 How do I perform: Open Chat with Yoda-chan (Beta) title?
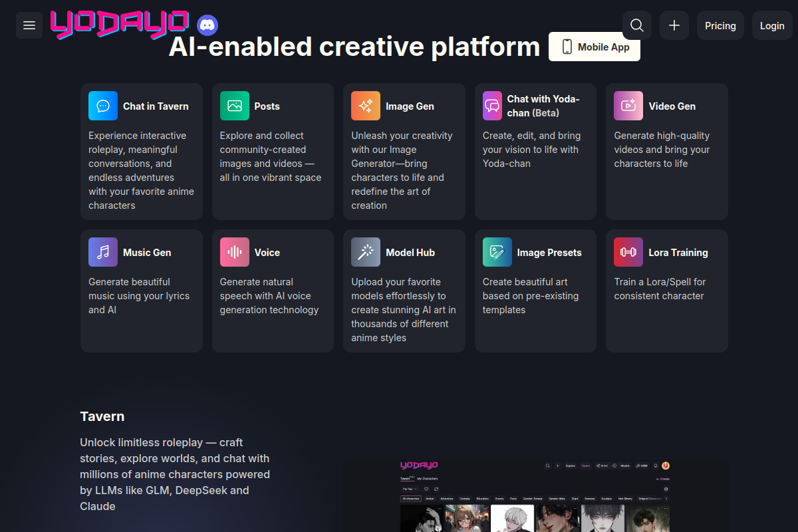(543, 106)
